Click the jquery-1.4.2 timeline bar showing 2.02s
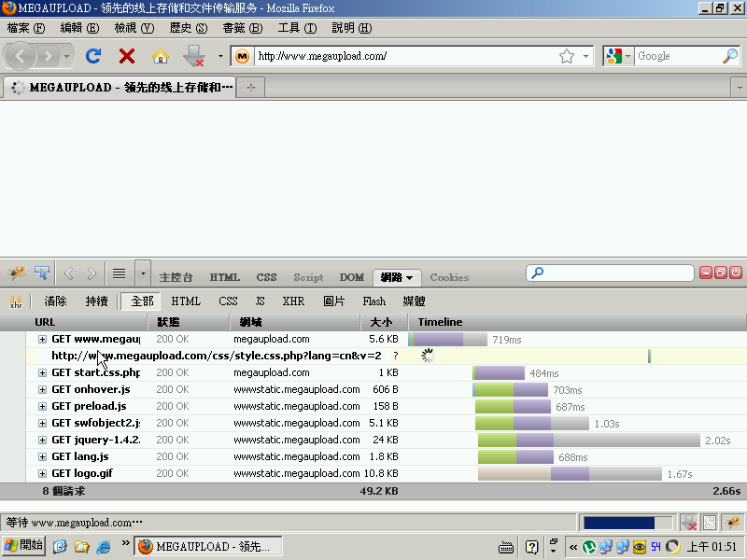Screen dimensions: 747x560 [589, 440]
